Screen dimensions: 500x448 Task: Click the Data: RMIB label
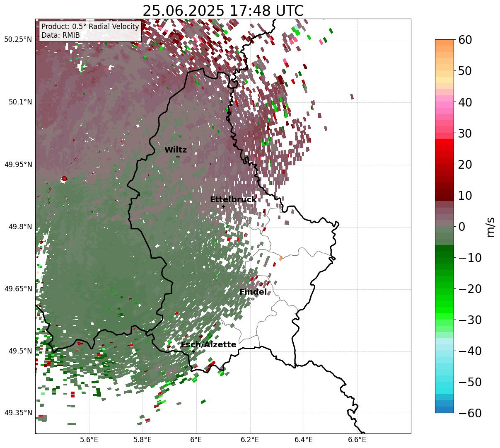[60, 35]
